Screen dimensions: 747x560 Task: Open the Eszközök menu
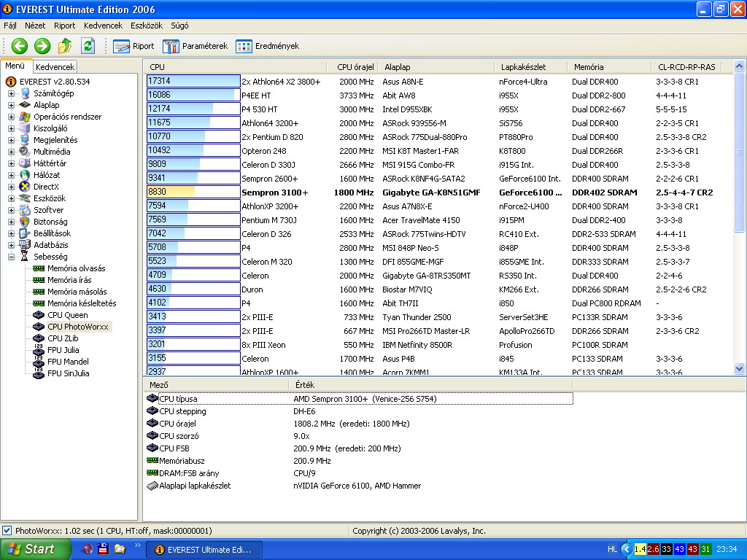[x=147, y=26]
